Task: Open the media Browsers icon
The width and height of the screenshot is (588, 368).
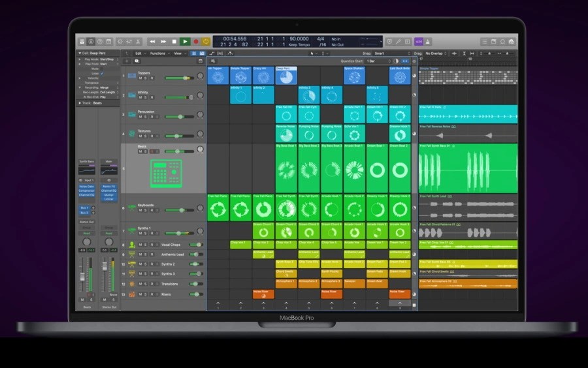Action: [512, 42]
